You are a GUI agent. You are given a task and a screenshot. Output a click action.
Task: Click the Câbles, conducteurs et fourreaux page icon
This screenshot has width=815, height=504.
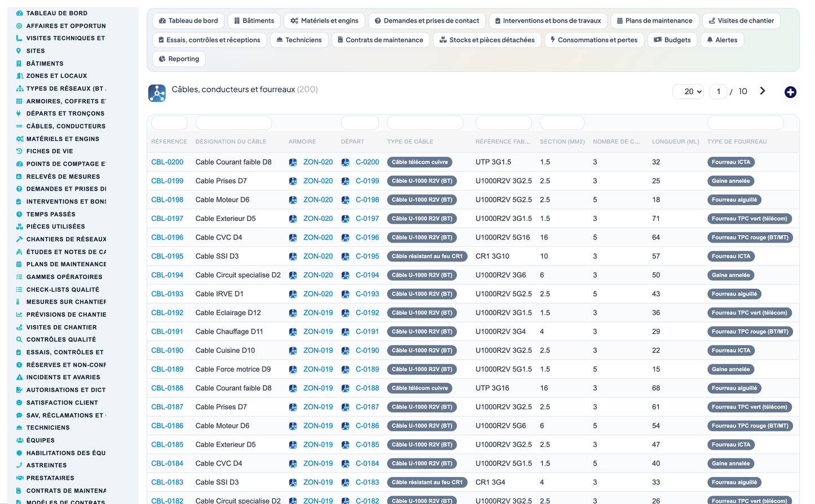point(157,93)
